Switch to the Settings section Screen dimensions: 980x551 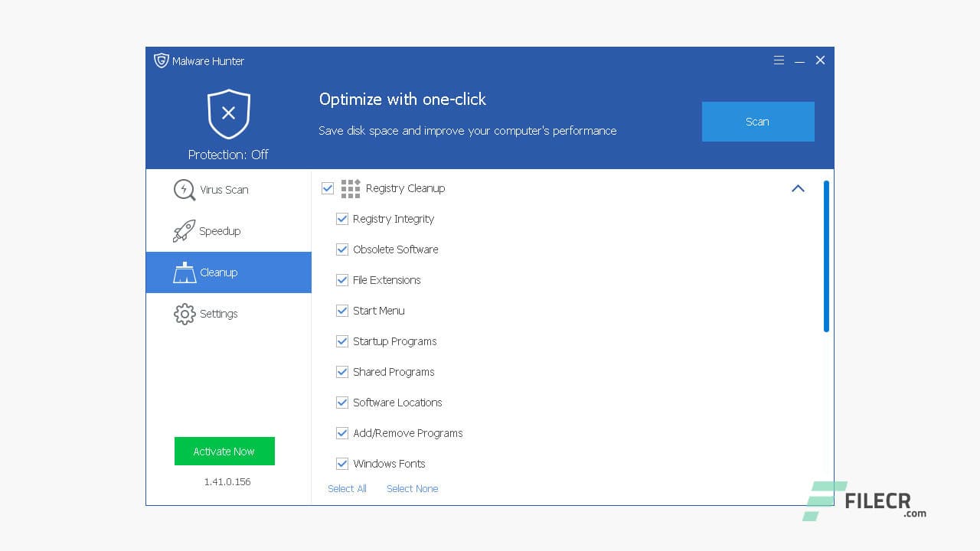[219, 314]
